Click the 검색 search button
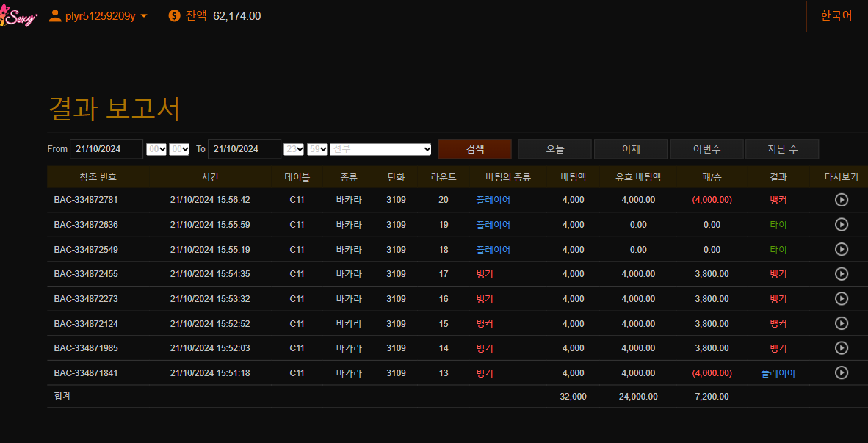Screen dimensions: 868x443 click(474, 149)
